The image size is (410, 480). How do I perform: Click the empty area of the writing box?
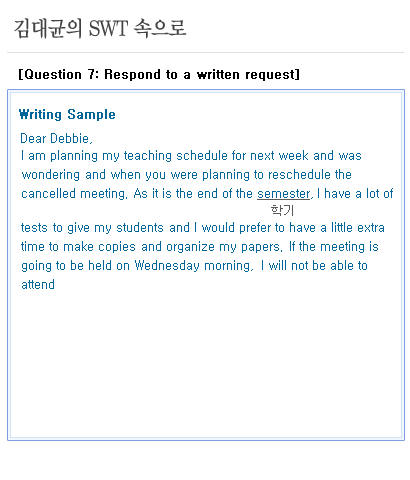pos(206,363)
